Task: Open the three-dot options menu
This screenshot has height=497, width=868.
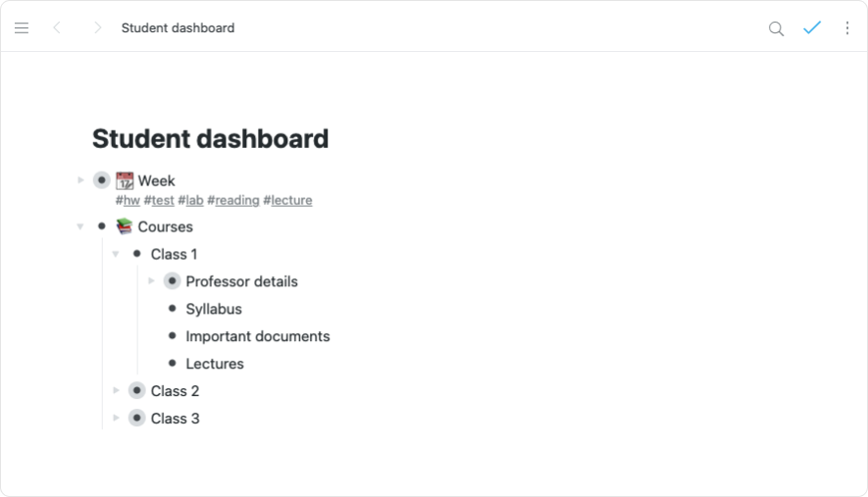Action: click(x=847, y=28)
